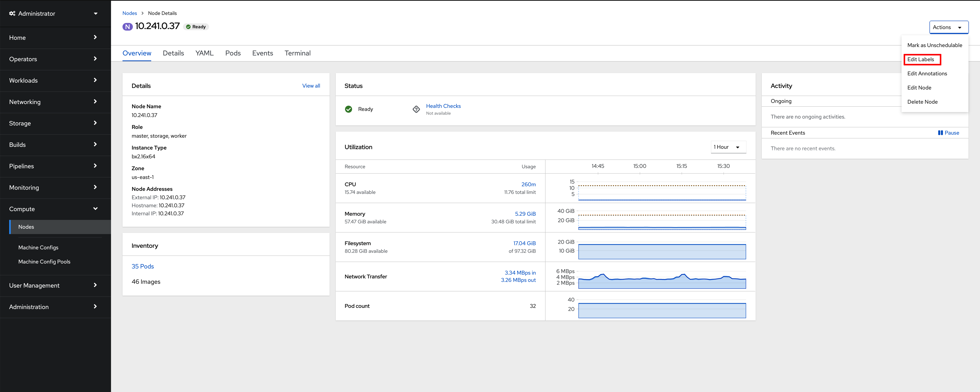Screen dimensions: 980x392
Task: Collapse the Compute navigation section
Action: pos(56,209)
